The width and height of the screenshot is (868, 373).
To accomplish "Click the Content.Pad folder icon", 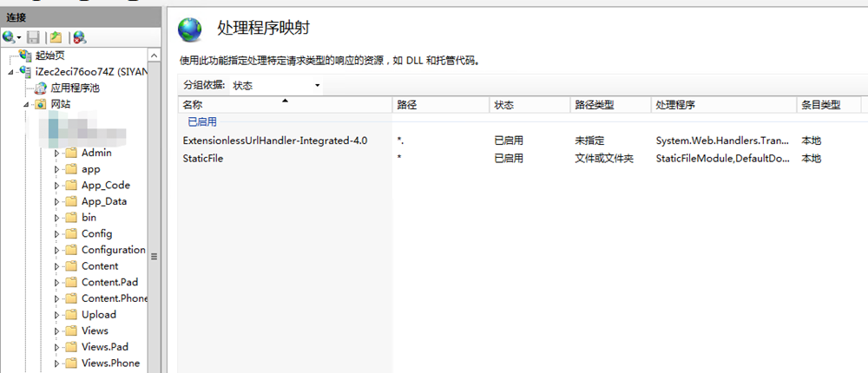I will tap(70, 282).
